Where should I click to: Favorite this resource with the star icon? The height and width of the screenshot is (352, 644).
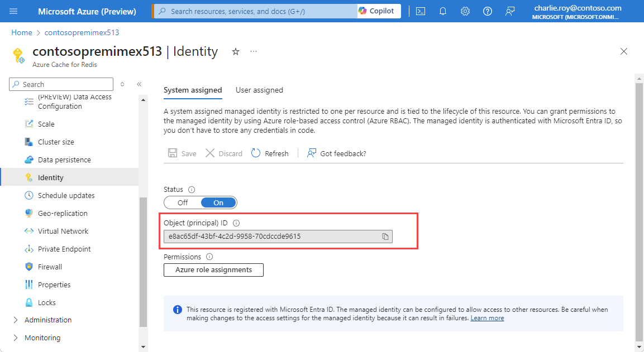(236, 51)
